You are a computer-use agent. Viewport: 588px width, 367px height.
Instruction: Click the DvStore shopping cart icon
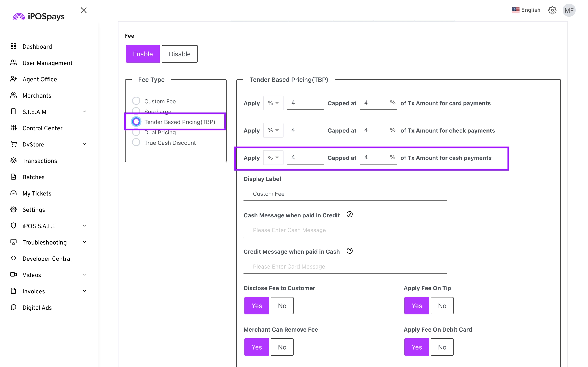point(13,144)
